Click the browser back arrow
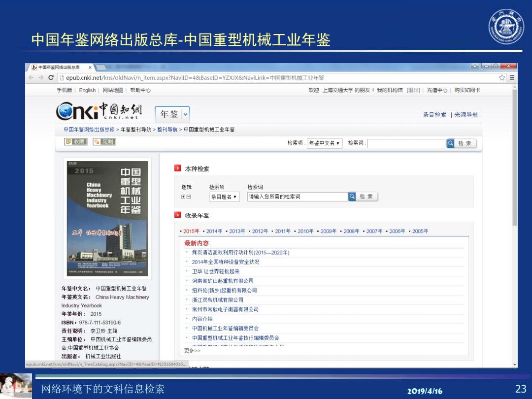The height and width of the screenshot is (399, 532). [x=31, y=78]
